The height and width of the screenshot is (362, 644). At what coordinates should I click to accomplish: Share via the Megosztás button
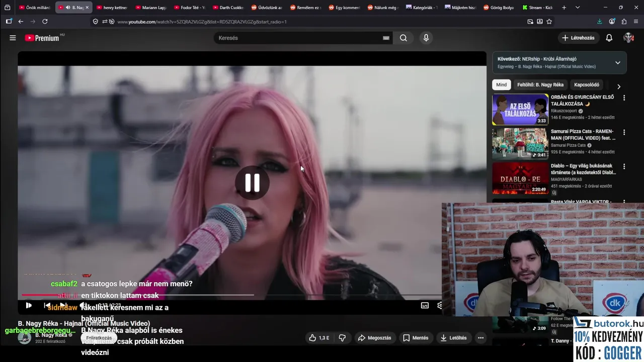374,338
